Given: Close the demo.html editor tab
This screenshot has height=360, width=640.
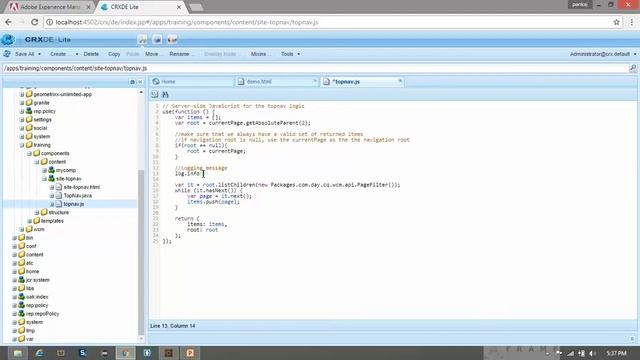Looking at the screenshot, I should coord(314,81).
